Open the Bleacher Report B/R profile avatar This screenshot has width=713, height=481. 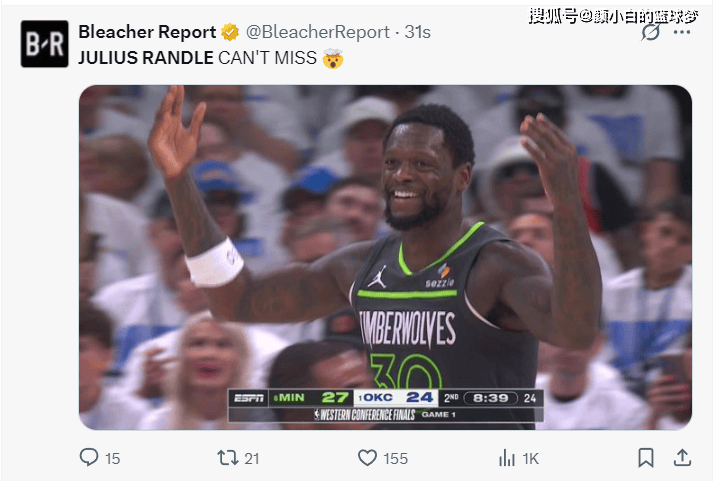45,44
